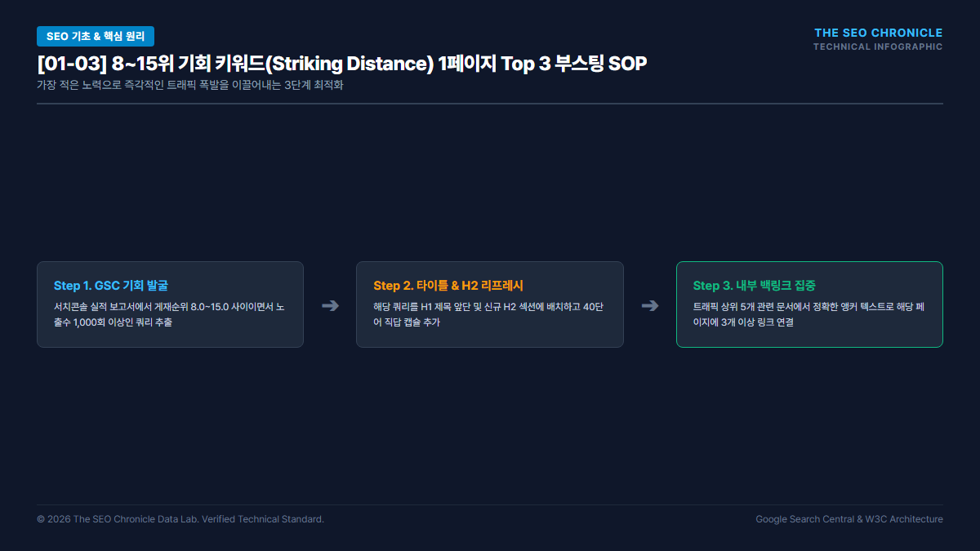Click Step 3 description about 앵커 텍스트
Image resolution: width=980 pixels, height=551 pixels.
808,314
